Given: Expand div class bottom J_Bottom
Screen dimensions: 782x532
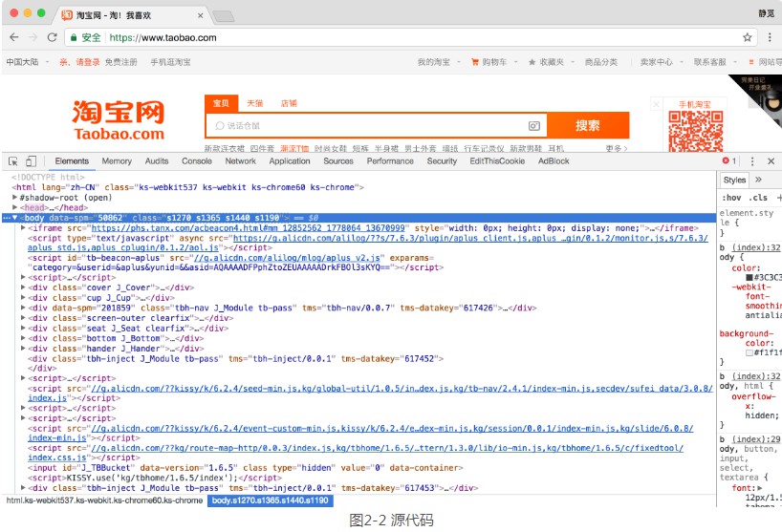Looking at the screenshot, I should click(x=23, y=338).
